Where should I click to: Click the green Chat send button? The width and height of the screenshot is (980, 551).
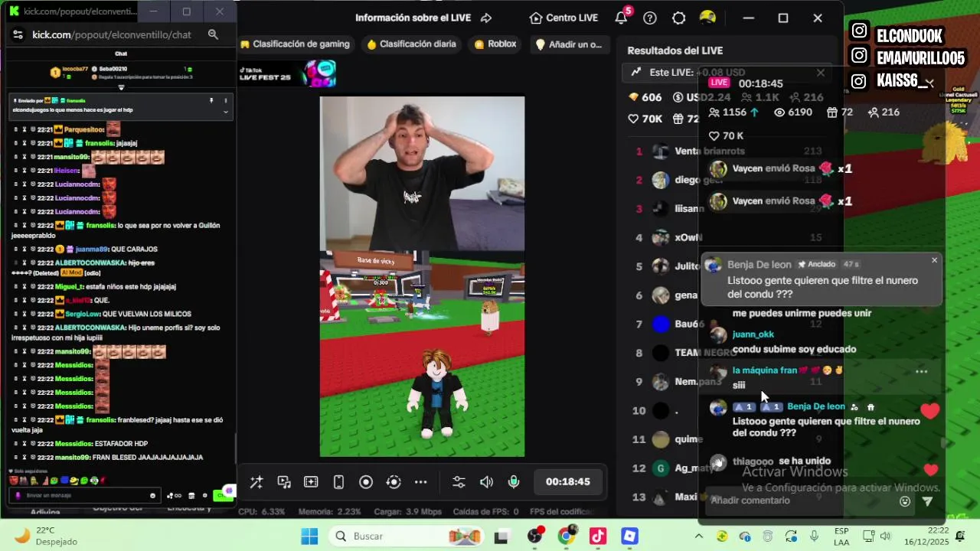pos(222,496)
